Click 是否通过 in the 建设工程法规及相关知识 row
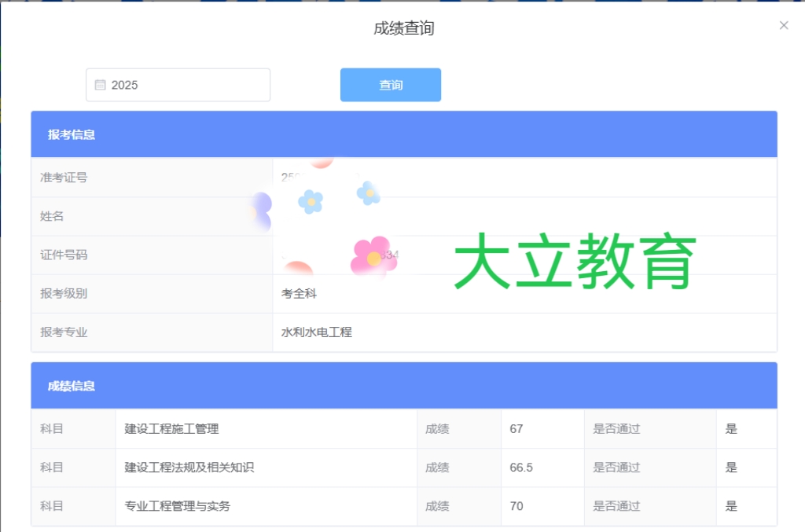This screenshot has width=805, height=532. pyautogui.click(x=616, y=468)
